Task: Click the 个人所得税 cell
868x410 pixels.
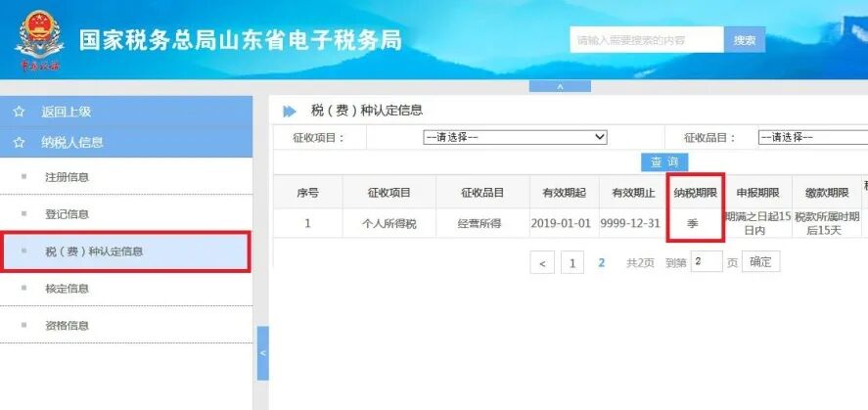Action: 389,223
